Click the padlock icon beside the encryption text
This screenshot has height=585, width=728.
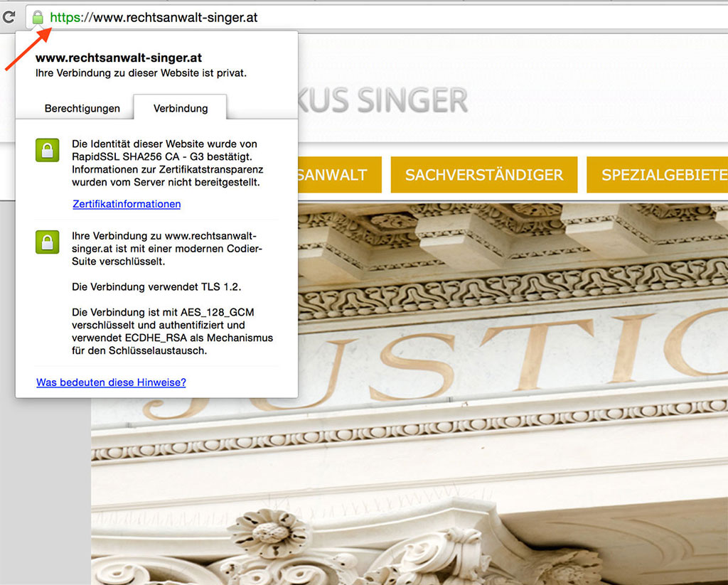click(x=48, y=242)
